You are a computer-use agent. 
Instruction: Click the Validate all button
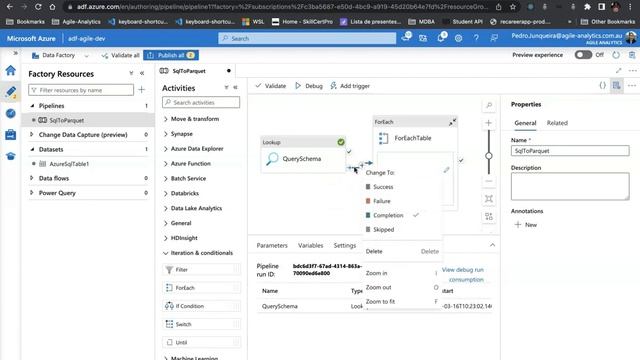click(x=120, y=55)
